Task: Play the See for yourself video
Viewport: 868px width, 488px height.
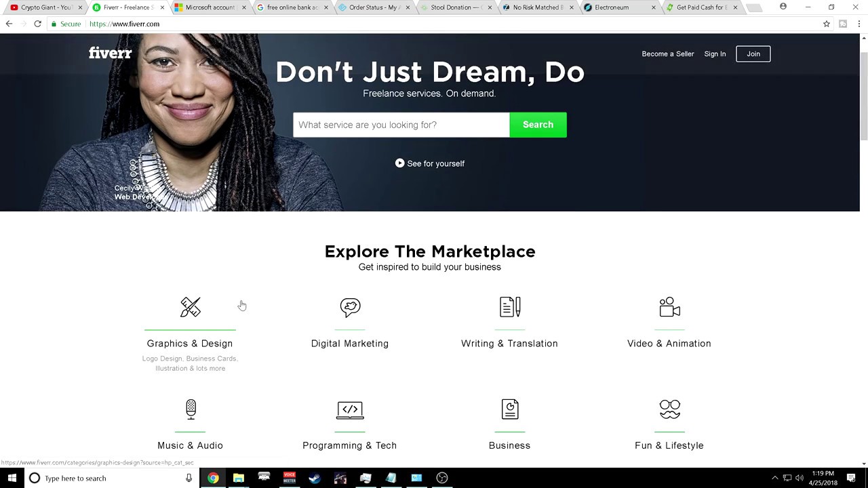Action: click(x=430, y=163)
